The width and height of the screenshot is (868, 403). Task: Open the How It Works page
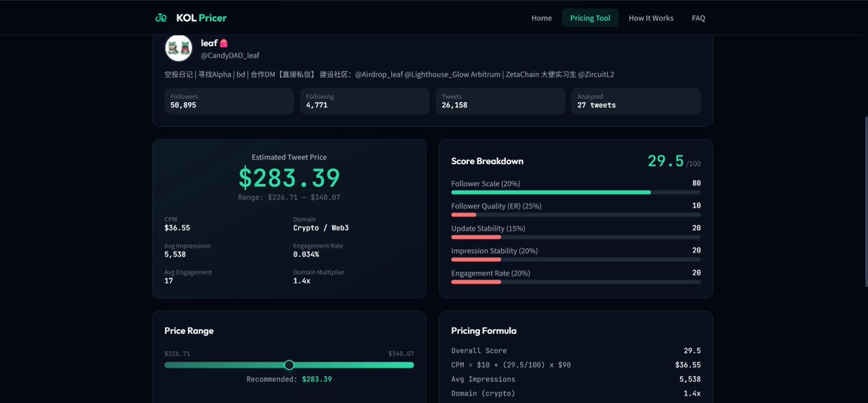point(650,18)
